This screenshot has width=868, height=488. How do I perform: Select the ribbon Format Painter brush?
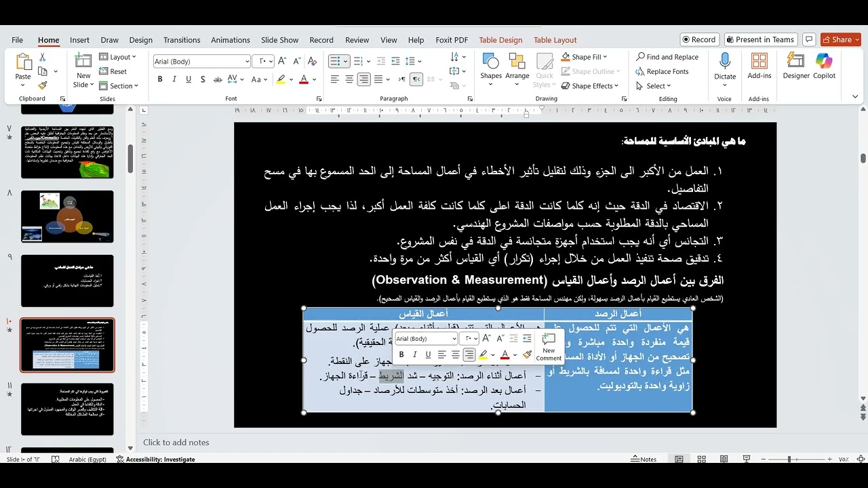[43, 85]
